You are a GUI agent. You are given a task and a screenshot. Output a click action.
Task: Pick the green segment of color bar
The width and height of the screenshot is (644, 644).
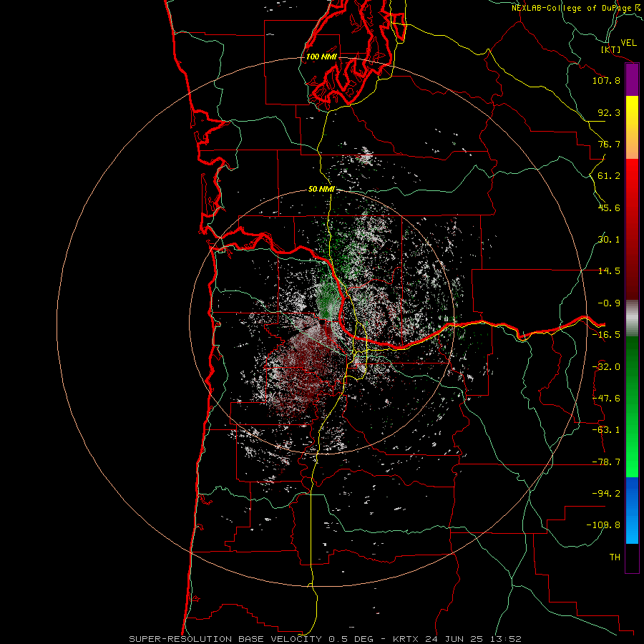632,406
